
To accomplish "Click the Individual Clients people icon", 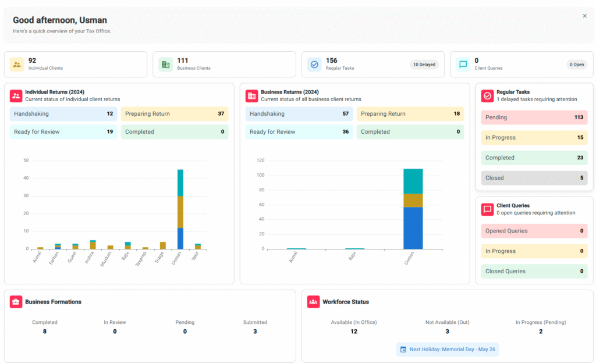I will tap(17, 65).
